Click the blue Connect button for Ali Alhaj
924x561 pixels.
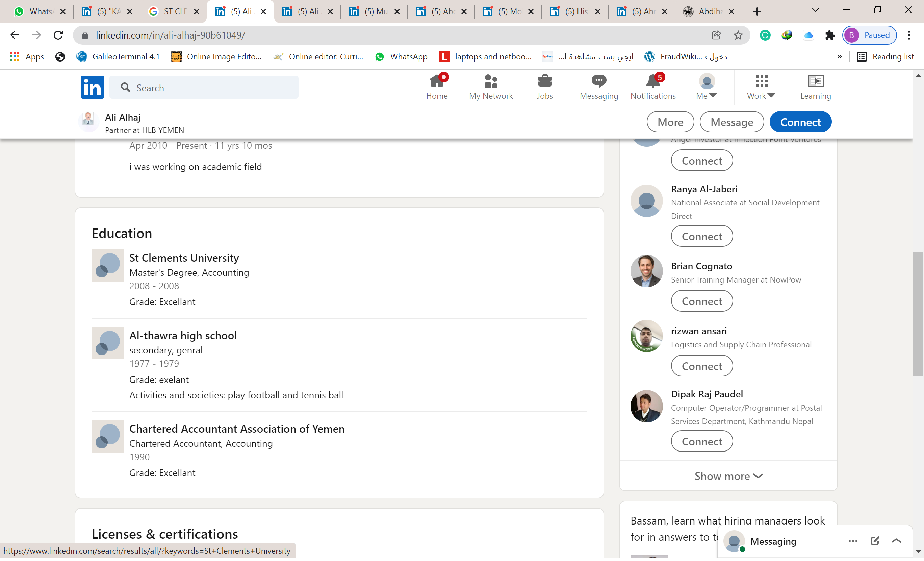pos(800,122)
